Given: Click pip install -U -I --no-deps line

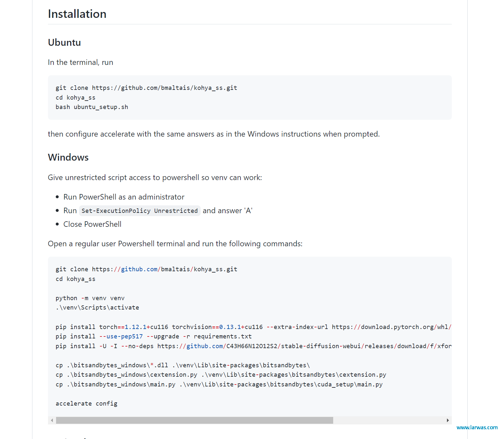Looking at the screenshot, I should (x=253, y=346).
